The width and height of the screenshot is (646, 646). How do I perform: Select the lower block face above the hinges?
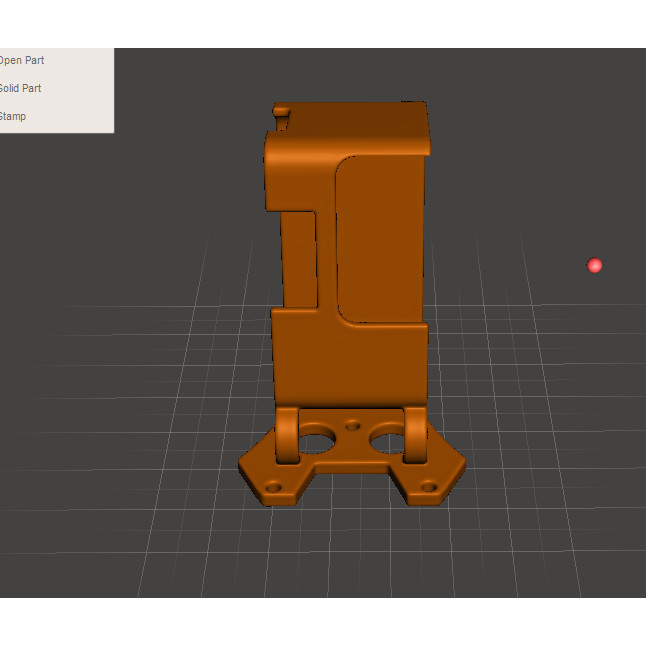coord(350,360)
